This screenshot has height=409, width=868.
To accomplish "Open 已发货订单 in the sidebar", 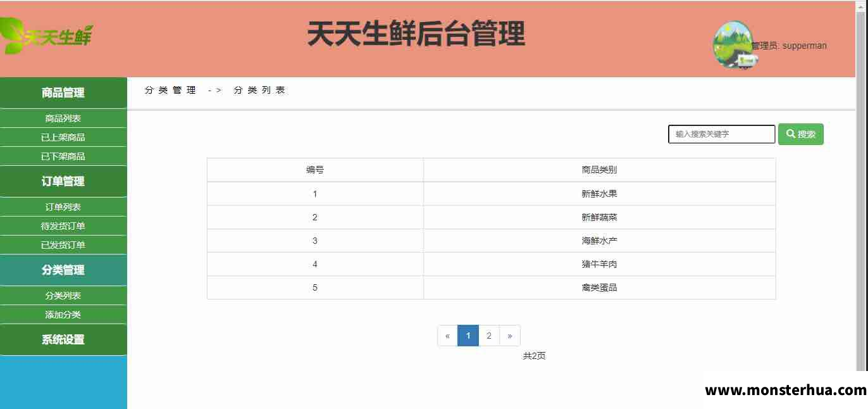I will 63,245.
